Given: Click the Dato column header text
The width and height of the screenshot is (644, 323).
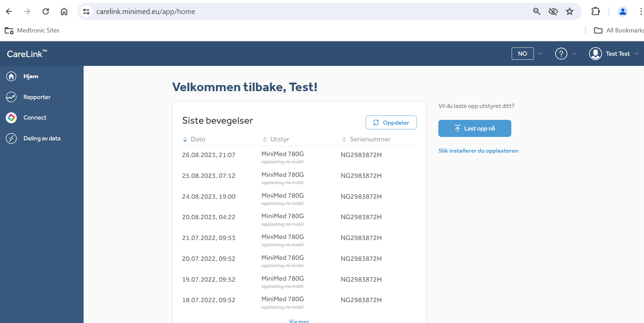Looking at the screenshot, I should (x=198, y=139).
